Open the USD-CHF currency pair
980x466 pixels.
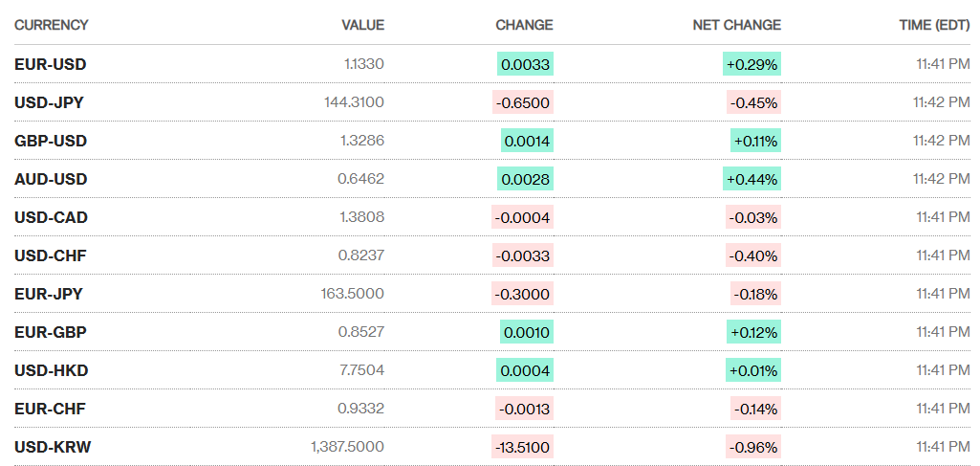coord(50,255)
